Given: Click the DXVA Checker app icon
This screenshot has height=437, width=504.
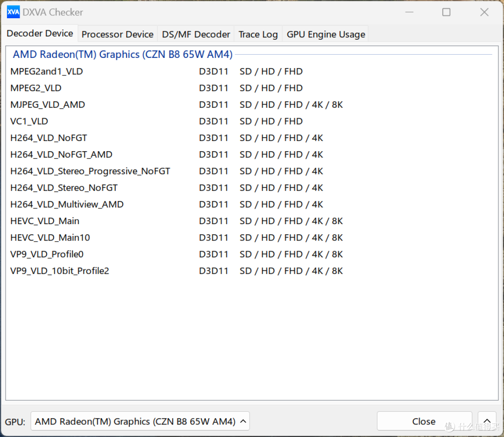Looking at the screenshot, I should [x=13, y=12].
